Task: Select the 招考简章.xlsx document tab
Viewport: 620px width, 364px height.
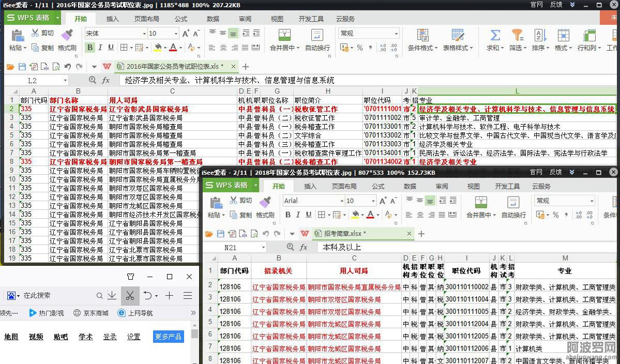Action: [x=362, y=234]
